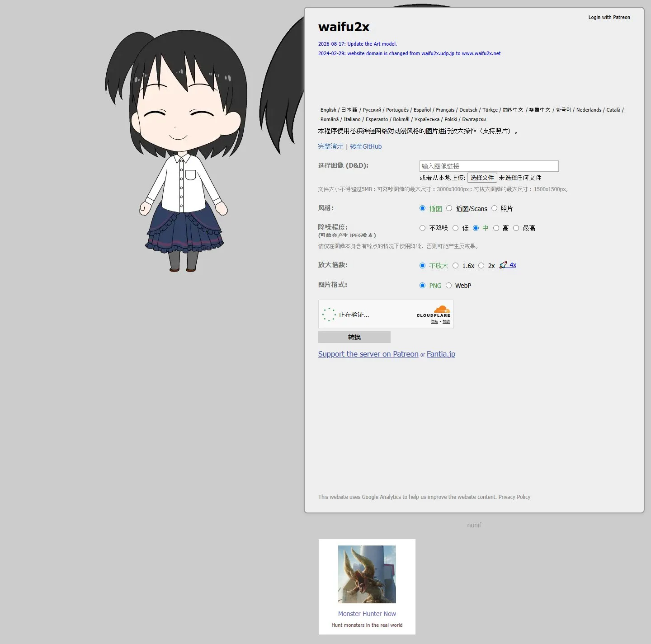The width and height of the screenshot is (651, 644).
Task: Switch site language to Français
Action: pyautogui.click(x=445, y=110)
